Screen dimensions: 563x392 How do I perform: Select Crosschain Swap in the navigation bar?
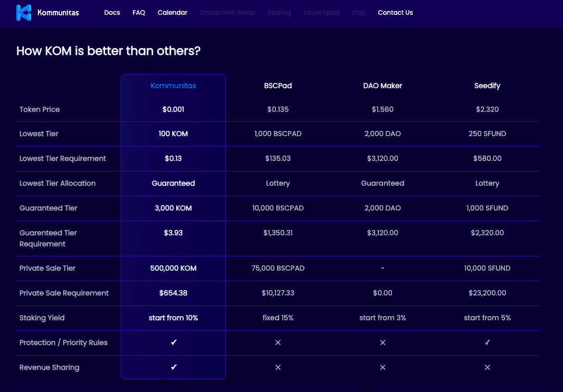pos(227,13)
